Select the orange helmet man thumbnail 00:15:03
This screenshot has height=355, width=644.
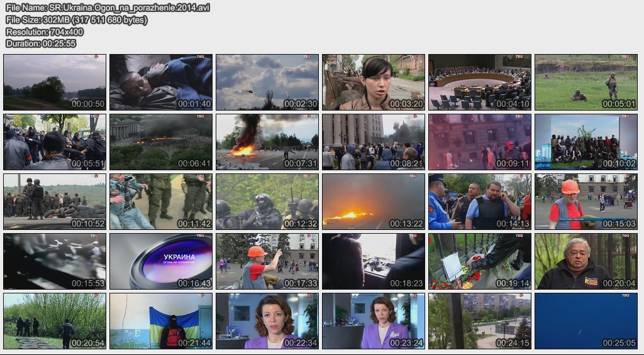tap(586, 202)
